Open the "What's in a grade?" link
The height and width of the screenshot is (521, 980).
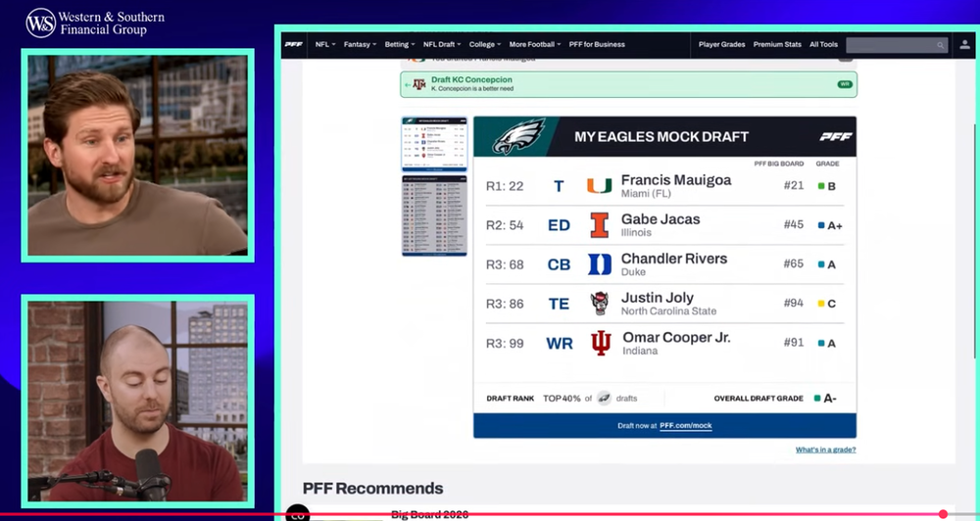point(825,450)
